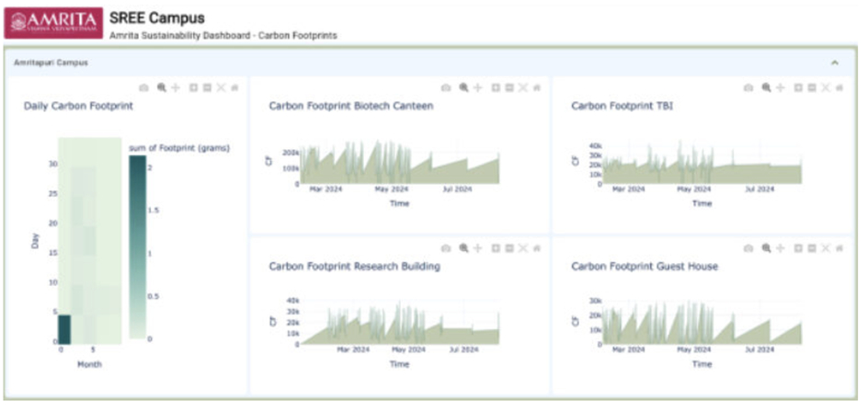
Task: Click the heatmap footprint color scale bar
Action: pyautogui.click(x=137, y=246)
